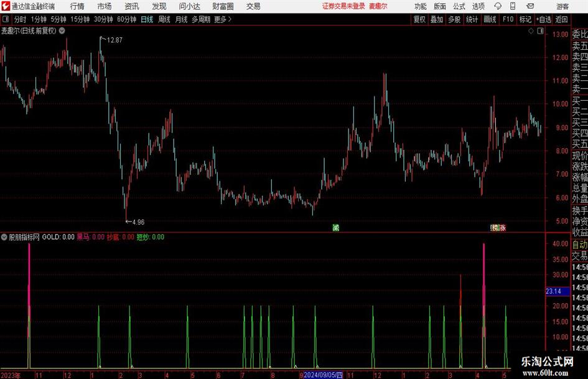Click the green 减 marker on the chart
The image size is (588, 379).
[x=335, y=227]
